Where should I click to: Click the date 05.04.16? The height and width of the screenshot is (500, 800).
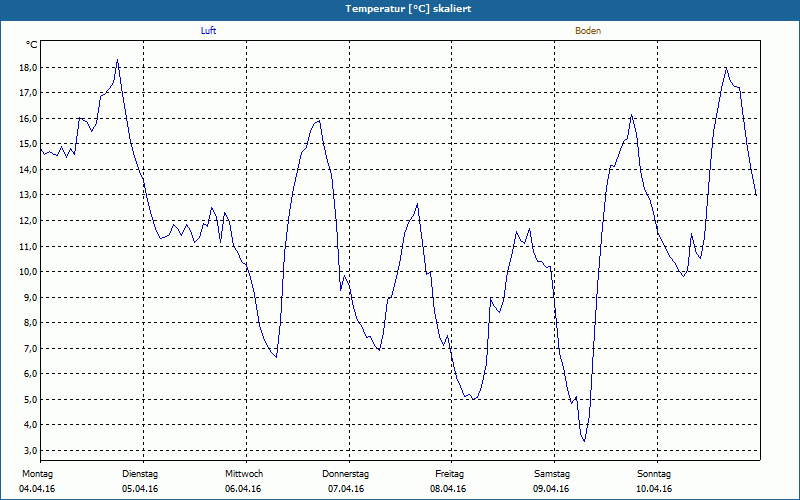pos(140,489)
